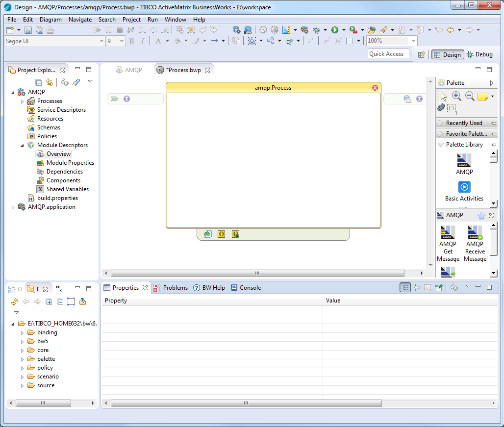Open the Diagram menu
The image size is (504, 427).
coord(50,20)
